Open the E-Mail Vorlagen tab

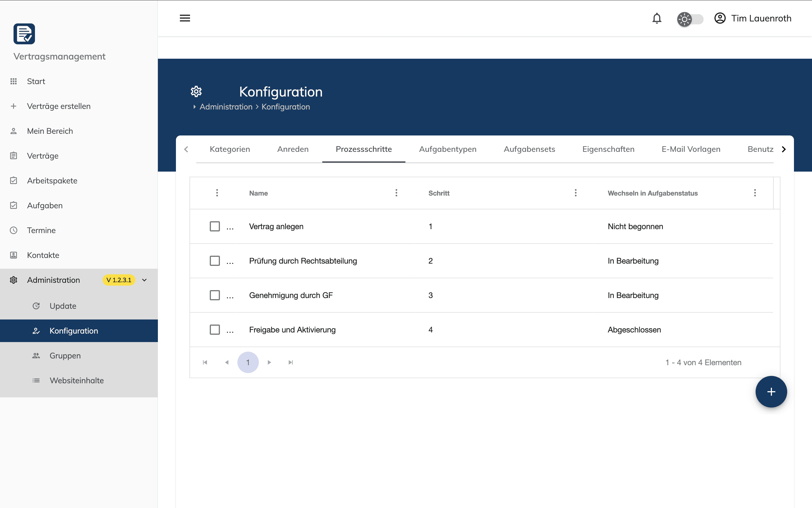coord(691,149)
